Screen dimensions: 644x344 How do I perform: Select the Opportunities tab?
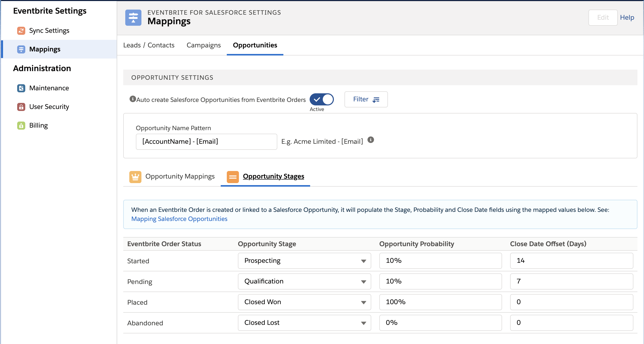[255, 45]
